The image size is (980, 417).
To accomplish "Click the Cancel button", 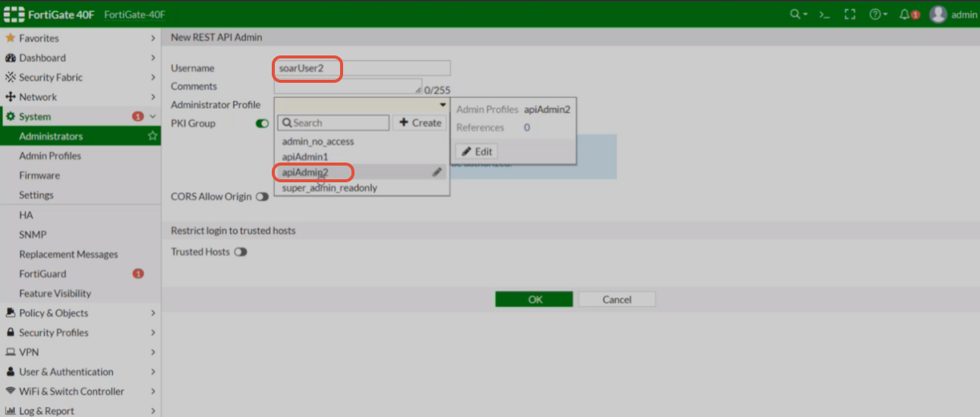I will pyautogui.click(x=616, y=299).
